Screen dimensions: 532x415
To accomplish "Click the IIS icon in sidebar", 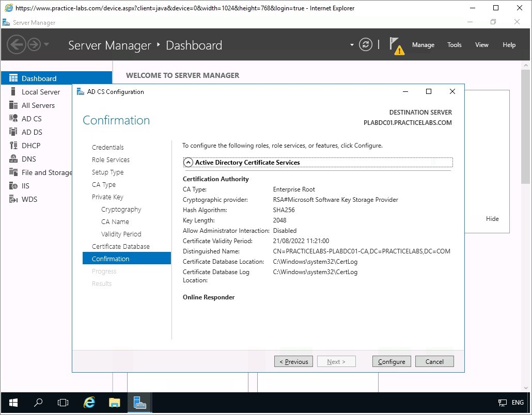I will point(13,185).
